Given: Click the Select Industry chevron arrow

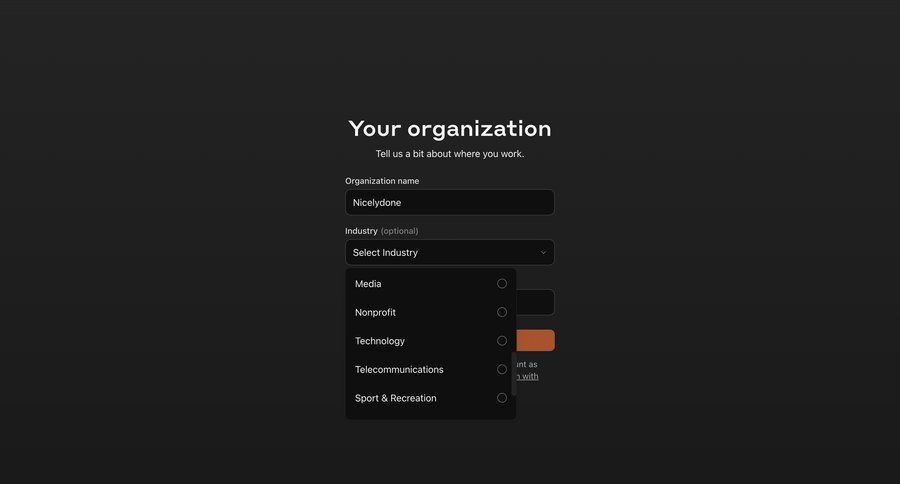Looking at the screenshot, I should tap(543, 253).
